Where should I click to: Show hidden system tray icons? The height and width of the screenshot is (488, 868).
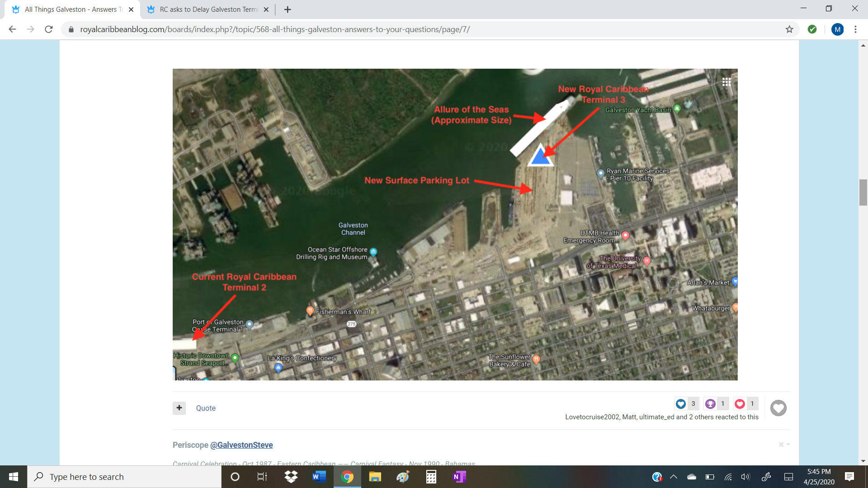[674, 477]
